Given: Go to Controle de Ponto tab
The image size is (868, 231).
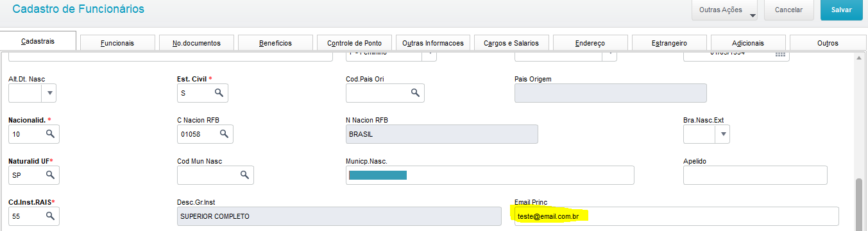Looking at the screenshot, I should click(x=354, y=43).
